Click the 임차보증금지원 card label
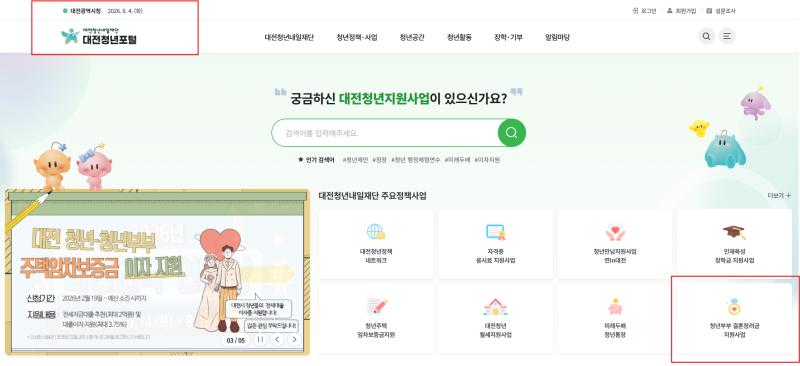 [377, 335]
